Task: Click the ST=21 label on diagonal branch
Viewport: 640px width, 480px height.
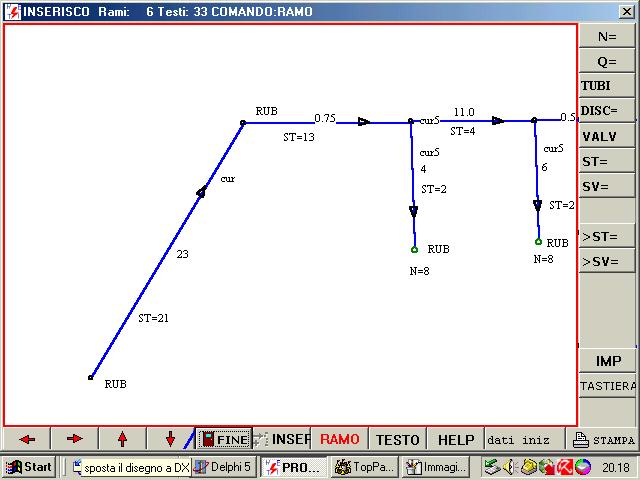Action: click(153, 318)
